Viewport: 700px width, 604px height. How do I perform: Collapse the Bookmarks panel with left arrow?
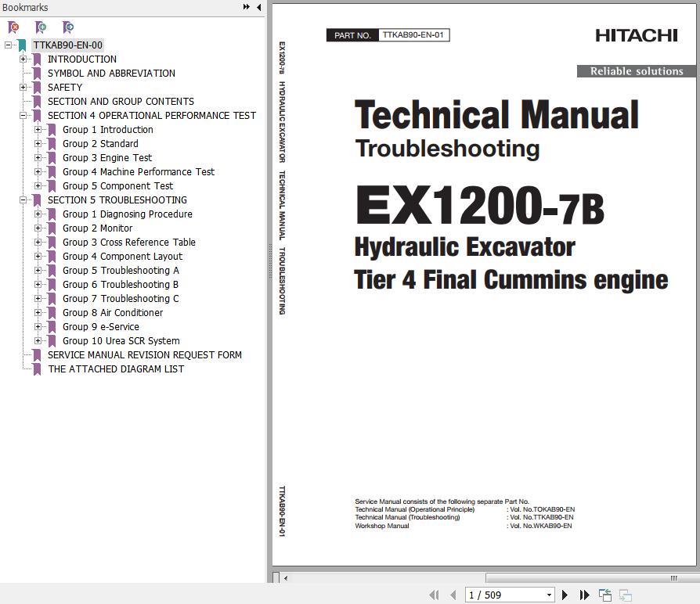pyautogui.click(x=259, y=7)
